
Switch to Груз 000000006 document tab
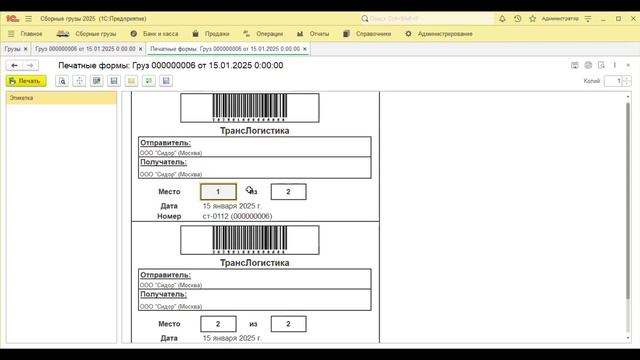tap(85, 49)
